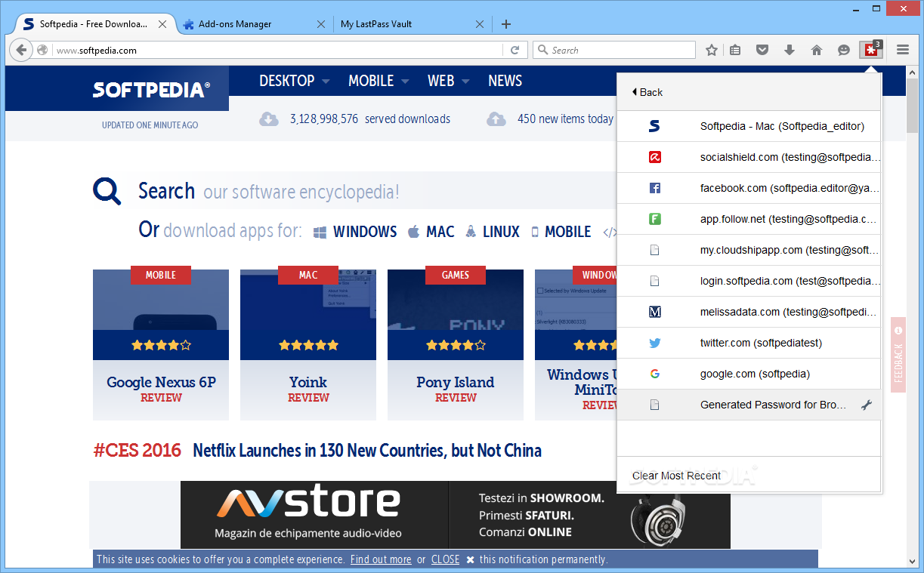924x573 pixels.
Task: Click the Softpedia logo
Action: [x=151, y=90]
